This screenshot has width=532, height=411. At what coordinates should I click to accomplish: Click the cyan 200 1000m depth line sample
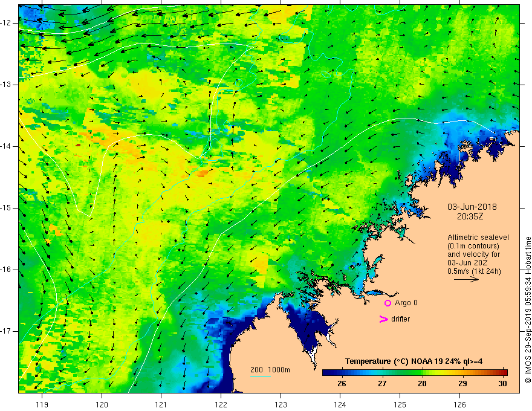point(260,376)
